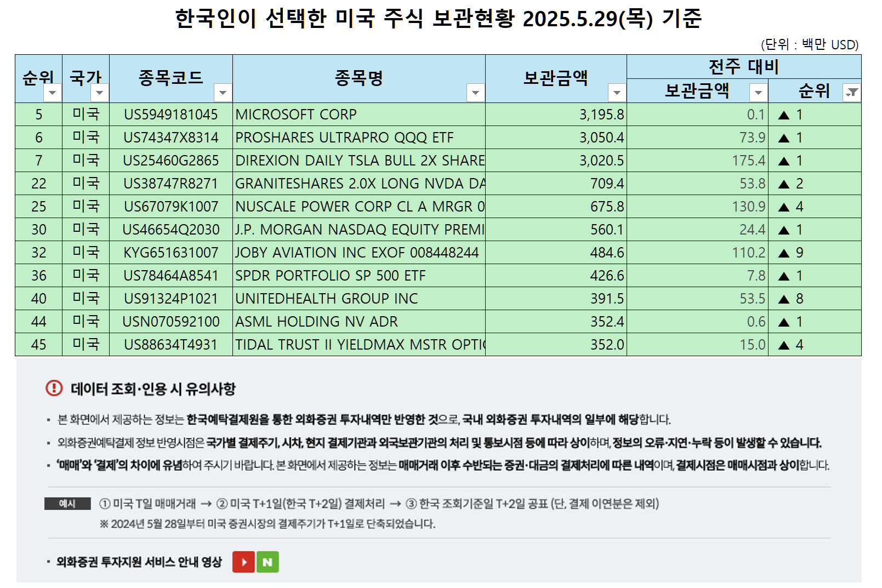Click the up-triangle marker on UNITEDHEALTH row

[x=783, y=299]
